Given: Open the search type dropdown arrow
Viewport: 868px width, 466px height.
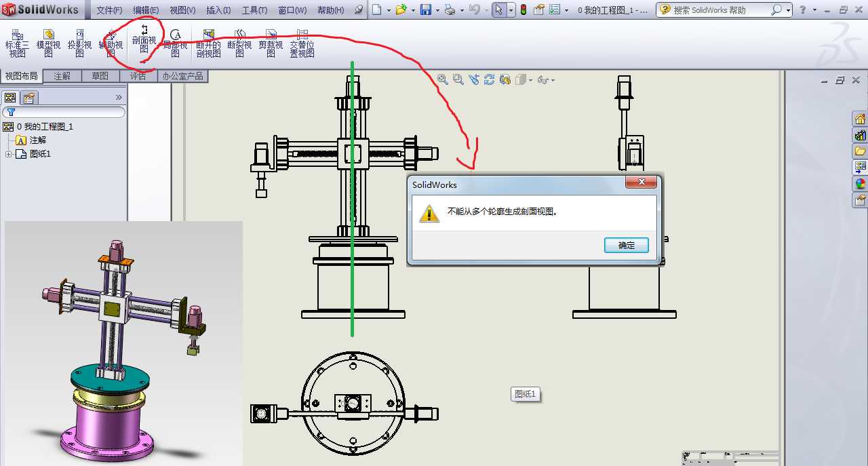Looking at the screenshot, I should click(x=787, y=10).
